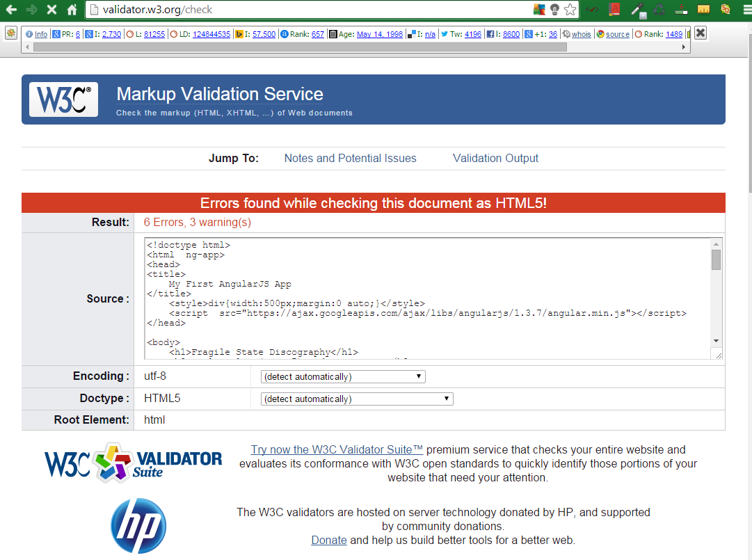The height and width of the screenshot is (560, 752).
Task: Bookmark this page with the star icon
Action: pyautogui.click(x=570, y=10)
